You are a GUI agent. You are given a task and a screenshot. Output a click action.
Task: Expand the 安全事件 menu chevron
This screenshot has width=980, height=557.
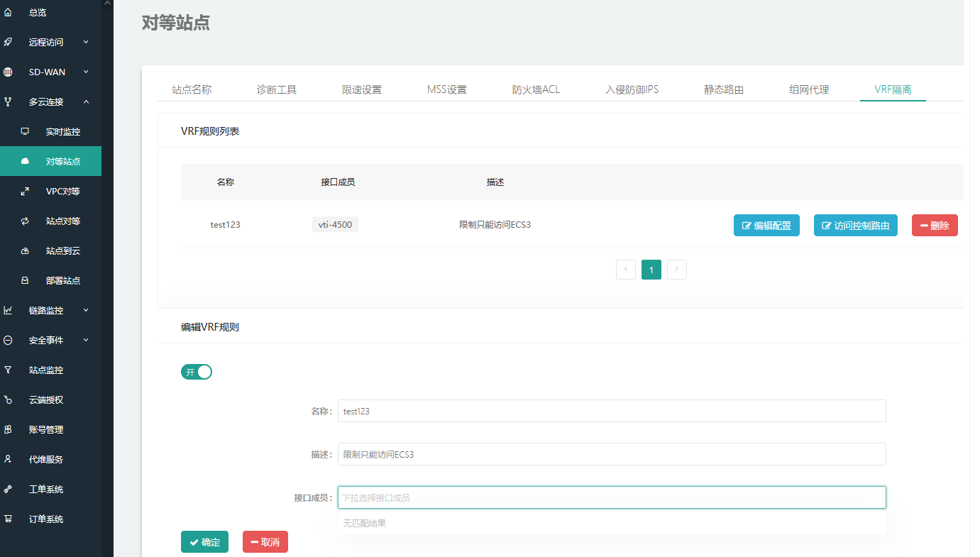(86, 340)
